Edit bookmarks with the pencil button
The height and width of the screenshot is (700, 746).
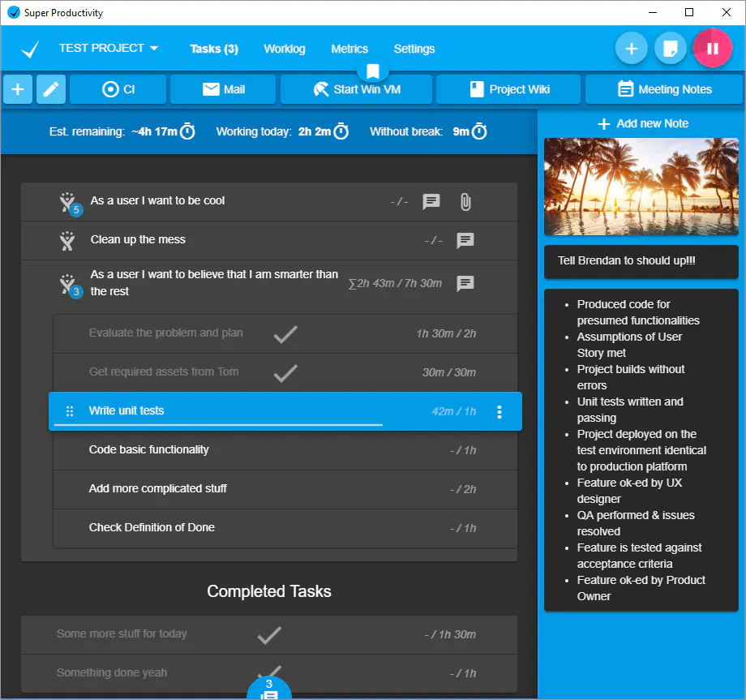[51, 89]
